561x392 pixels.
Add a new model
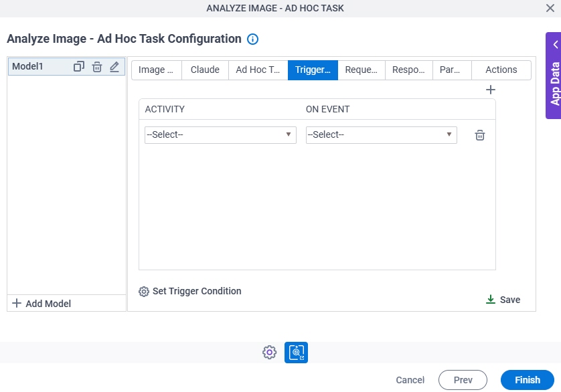click(x=42, y=303)
